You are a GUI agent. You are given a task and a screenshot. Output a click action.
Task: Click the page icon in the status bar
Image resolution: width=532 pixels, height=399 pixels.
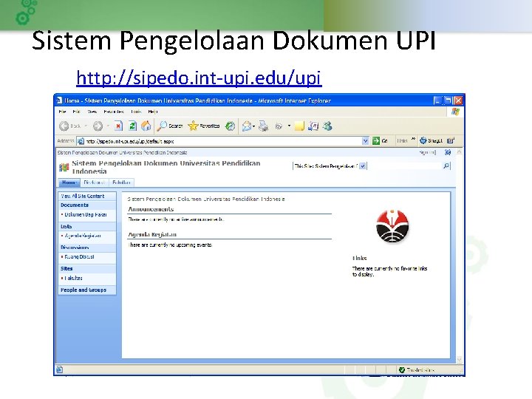(x=59, y=369)
